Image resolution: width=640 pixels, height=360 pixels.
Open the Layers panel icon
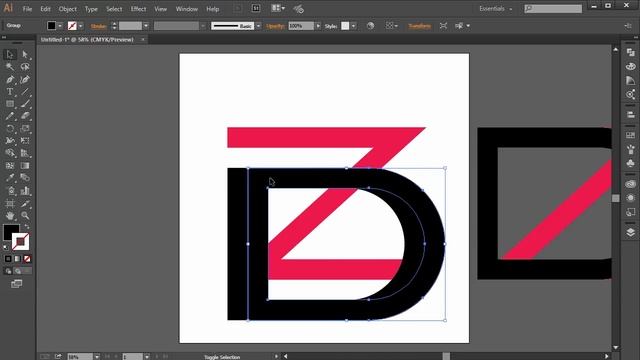(x=631, y=232)
